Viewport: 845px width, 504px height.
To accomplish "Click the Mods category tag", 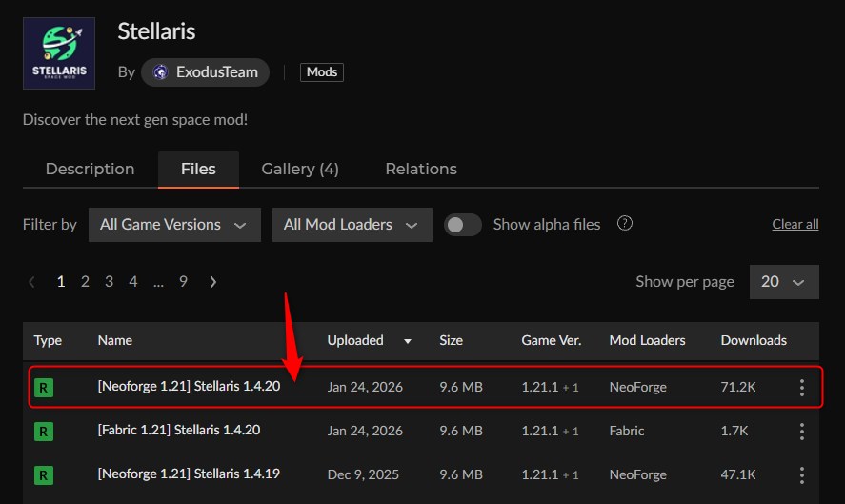I will pos(322,72).
